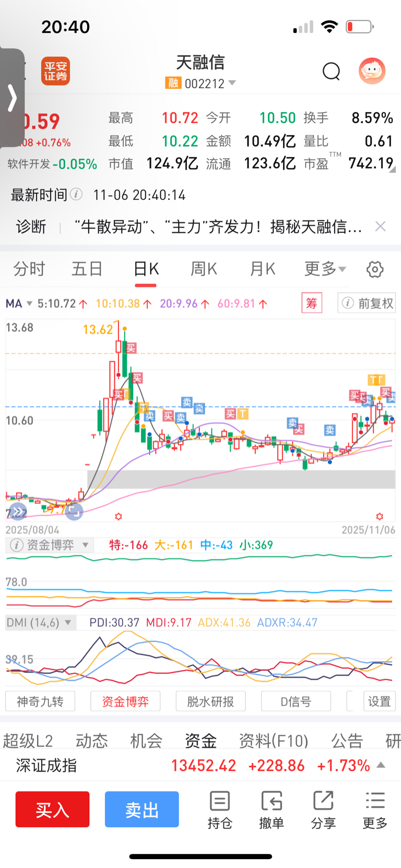This screenshot has height=868, width=401.
Task: Open the 动态 tab
Action: (x=92, y=741)
